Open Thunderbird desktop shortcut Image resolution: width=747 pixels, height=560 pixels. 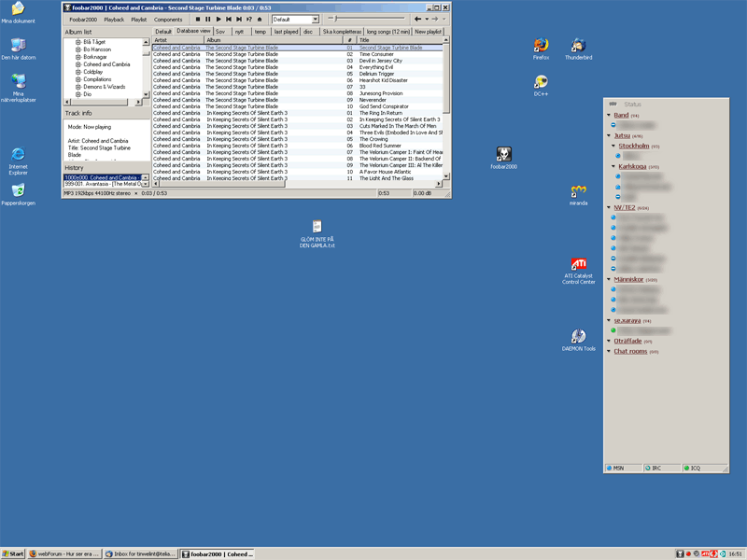[578, 49]
